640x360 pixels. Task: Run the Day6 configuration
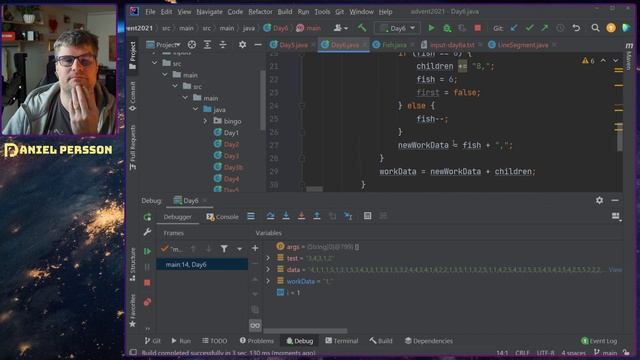click(x=431, y=28)
